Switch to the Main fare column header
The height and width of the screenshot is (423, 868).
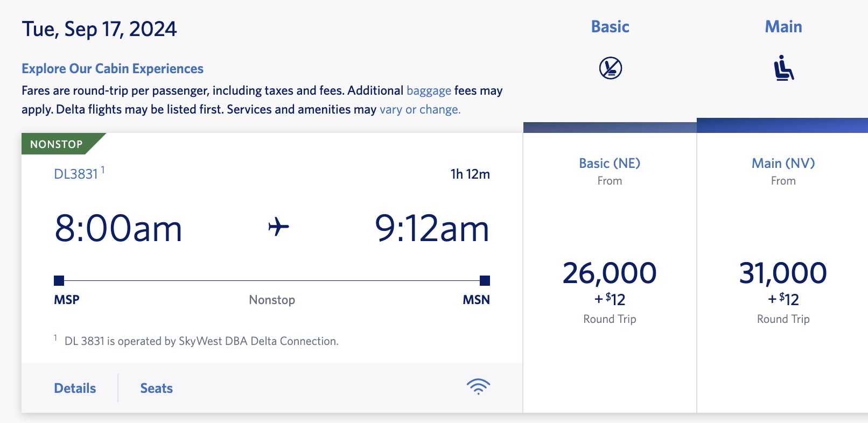pyautogui.click(x=783, y=26)
